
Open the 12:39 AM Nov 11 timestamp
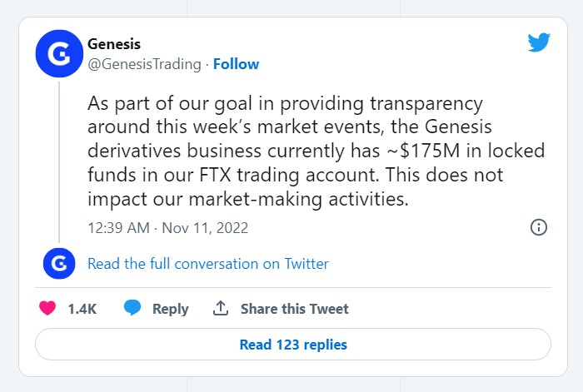(167, 227)
